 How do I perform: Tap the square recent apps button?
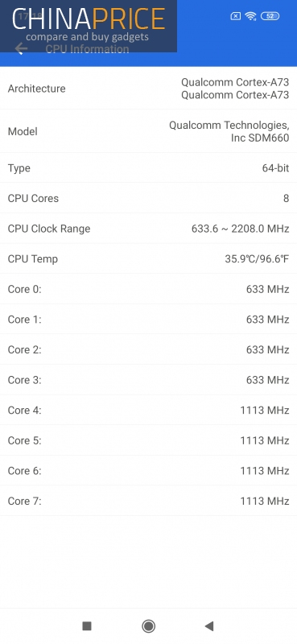coord(87,626)
